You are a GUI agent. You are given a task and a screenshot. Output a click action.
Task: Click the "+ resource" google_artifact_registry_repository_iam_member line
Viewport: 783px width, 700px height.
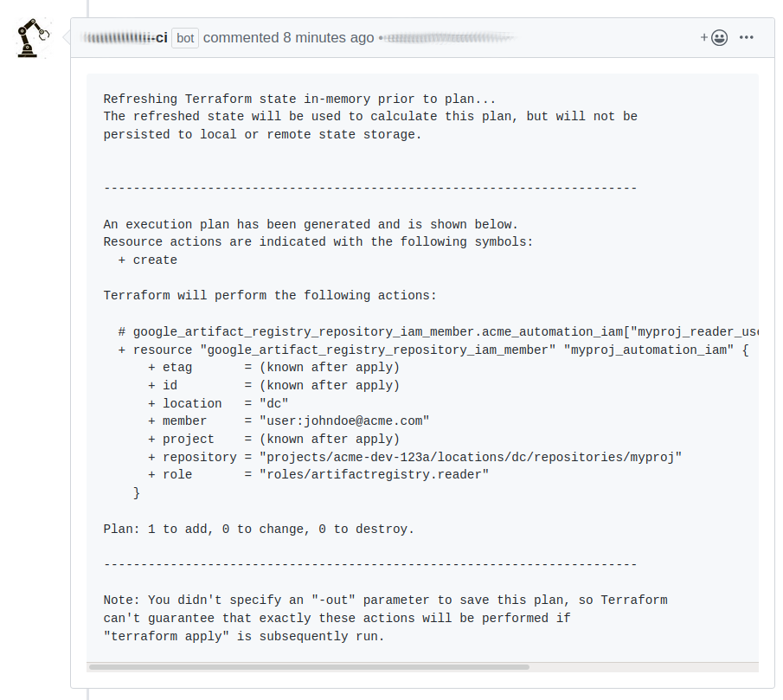point(433,350)
